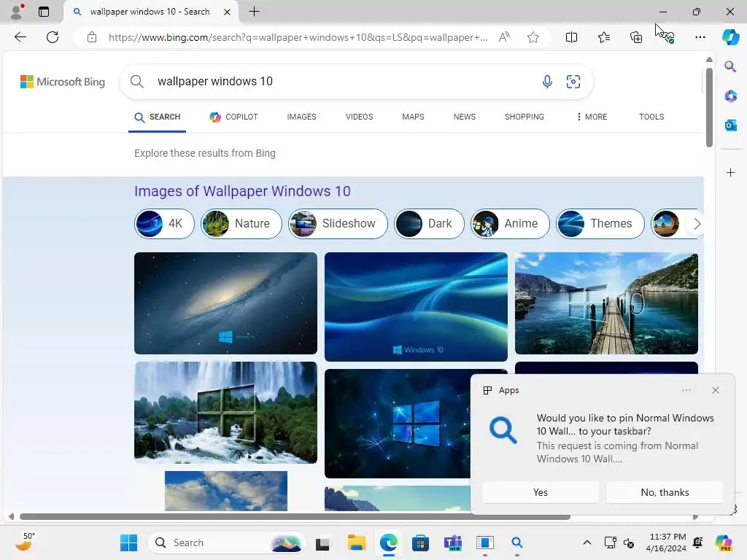Switch to the VIDEOS tab
This screenshot has height=560, width=747.
point(359,117)
